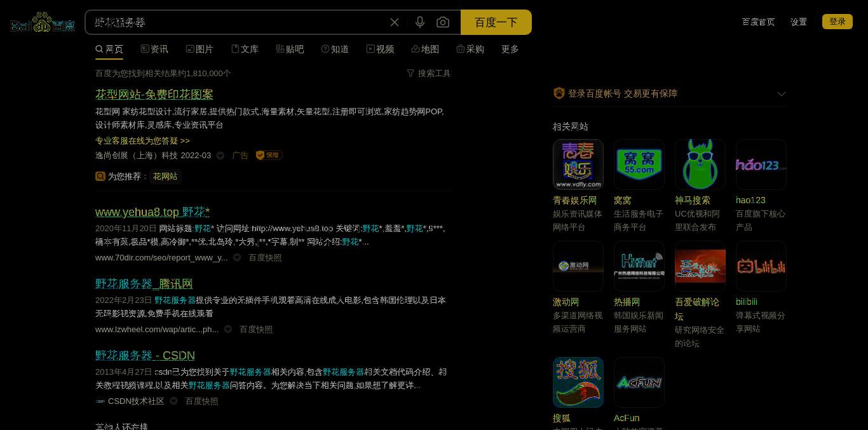Expand dropdown beside CSDN技术社区
Viewport: 868px width, 430px height.
[173, 401]
